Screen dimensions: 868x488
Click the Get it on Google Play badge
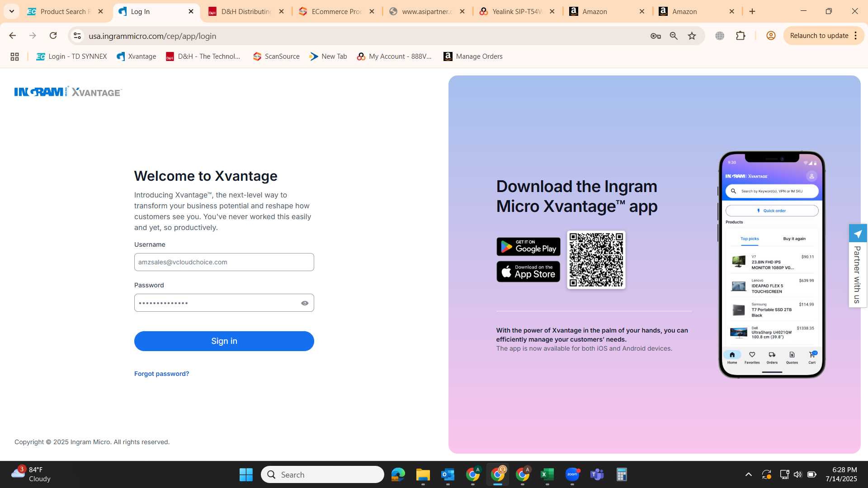click(528, 247)
